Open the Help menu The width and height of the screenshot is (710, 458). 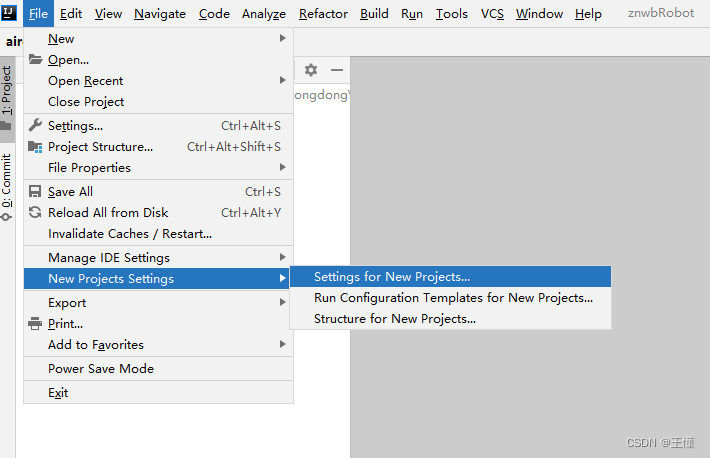(x=588, y=14)
